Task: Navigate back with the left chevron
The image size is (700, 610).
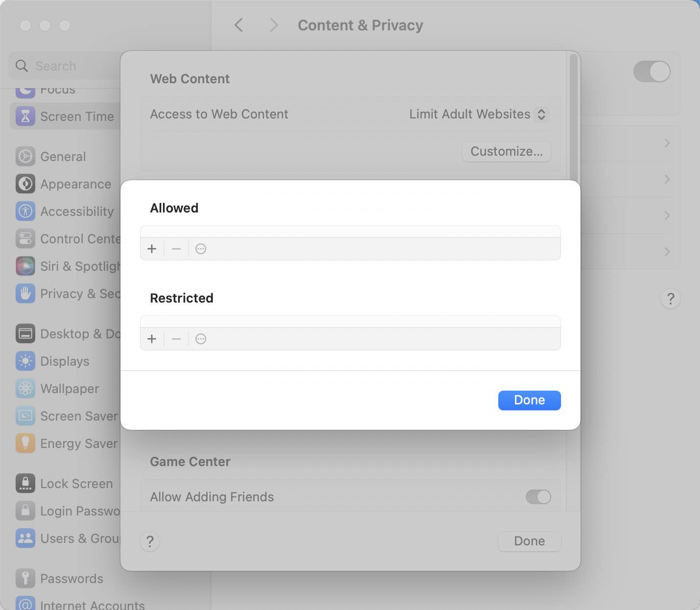Action: click(x=239, y=25)
